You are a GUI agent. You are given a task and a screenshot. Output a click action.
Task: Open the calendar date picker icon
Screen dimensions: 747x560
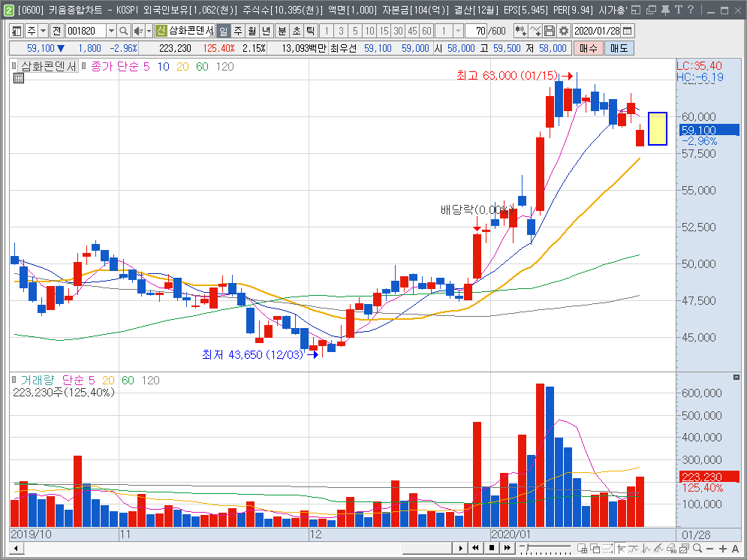[x=628, y=31]
